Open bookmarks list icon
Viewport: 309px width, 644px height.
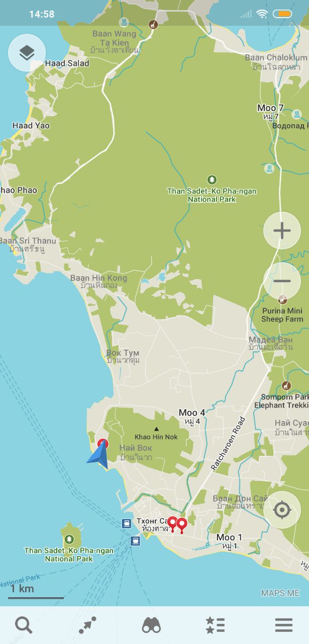coord(215,625)
